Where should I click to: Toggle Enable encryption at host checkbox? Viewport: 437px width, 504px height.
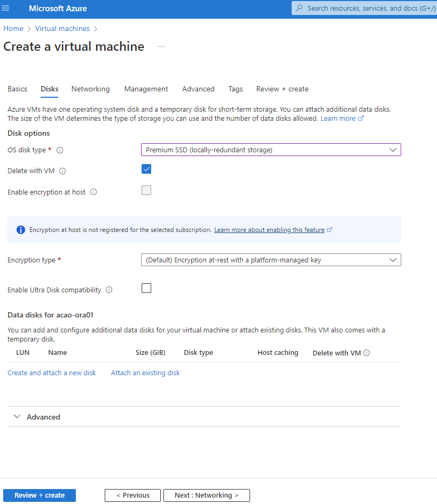[146, 190]
